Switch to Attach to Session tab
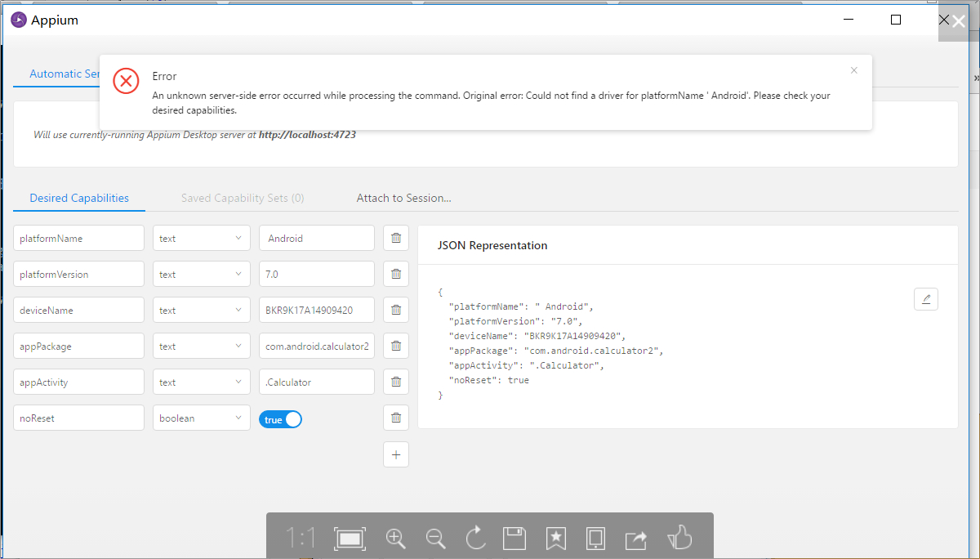The height and width of the screenshot is (559, 980). point(403,198)
